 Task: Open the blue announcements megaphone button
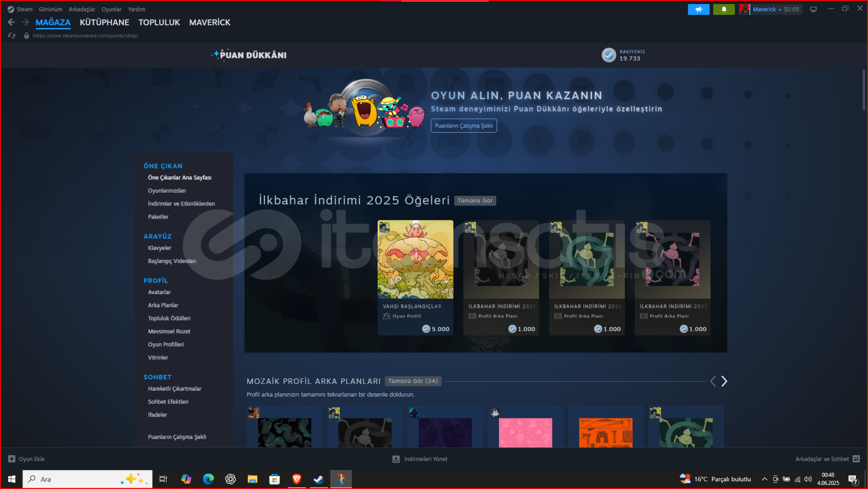coord(698,9)
